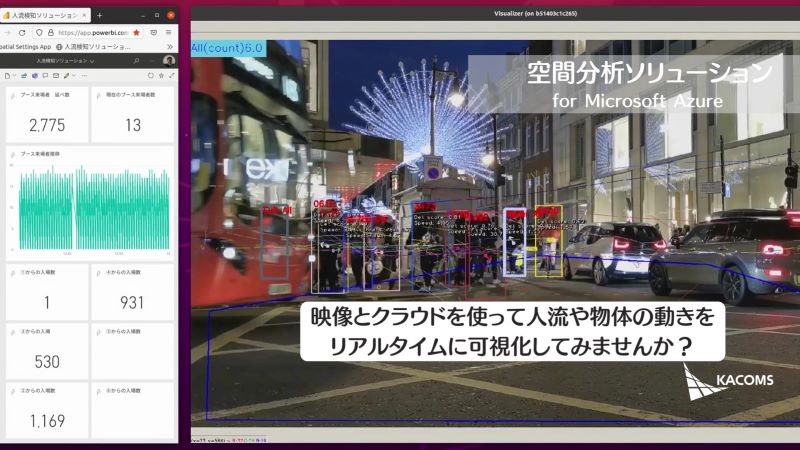Open the File menu icon in Power BI toolbar
800x450 pixels.
8,76
